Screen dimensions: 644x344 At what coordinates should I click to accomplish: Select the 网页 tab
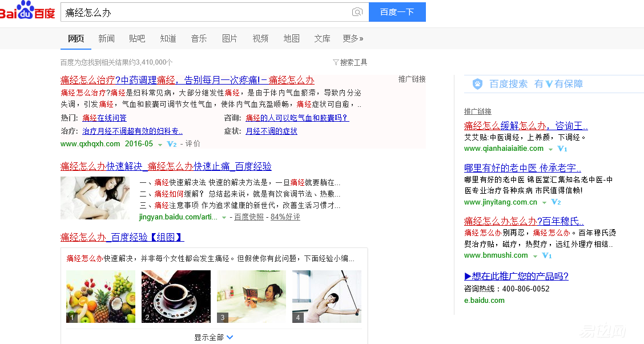point(76,39)
